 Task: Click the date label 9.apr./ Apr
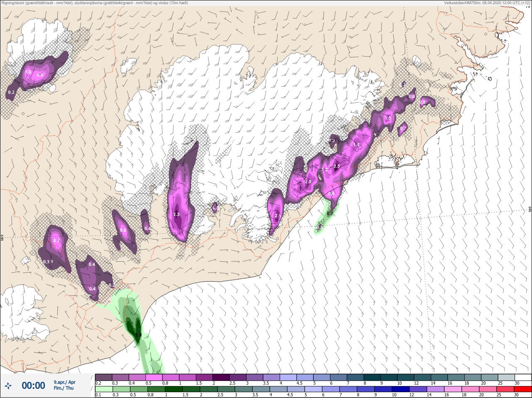coord(64,382)
